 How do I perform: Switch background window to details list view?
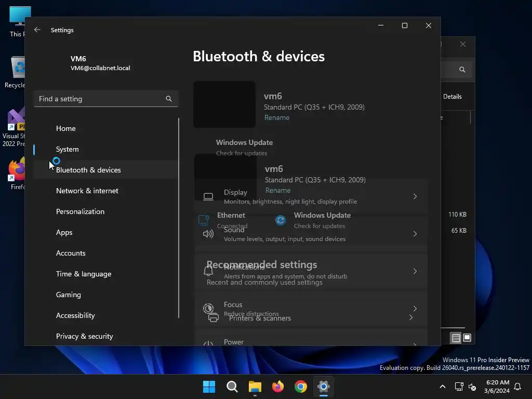coord(456,338)
